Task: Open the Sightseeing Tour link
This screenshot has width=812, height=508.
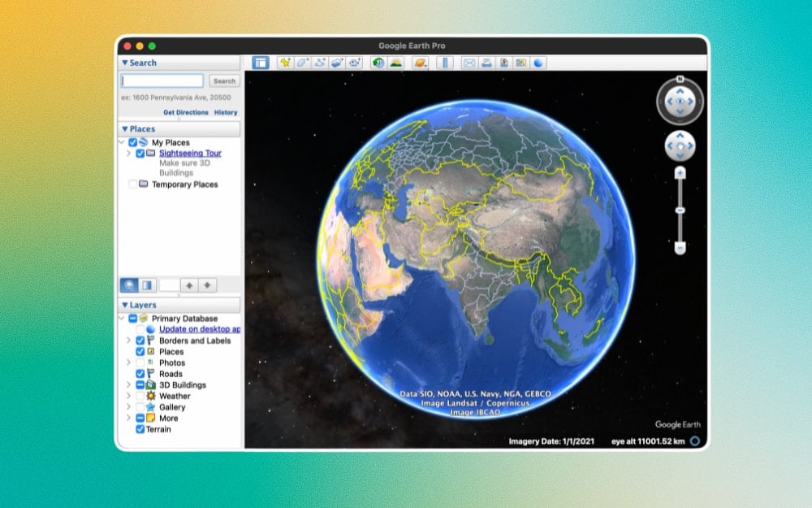Action: coord(190,154)
